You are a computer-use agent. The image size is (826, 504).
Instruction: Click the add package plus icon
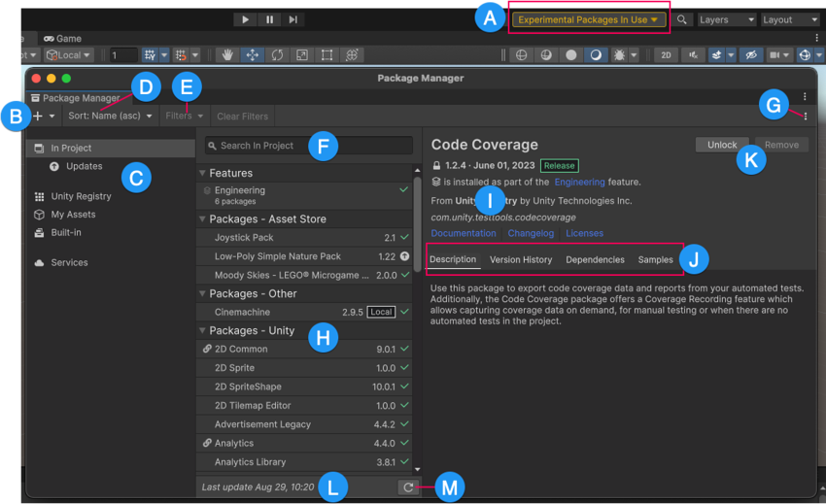[38, 117]
